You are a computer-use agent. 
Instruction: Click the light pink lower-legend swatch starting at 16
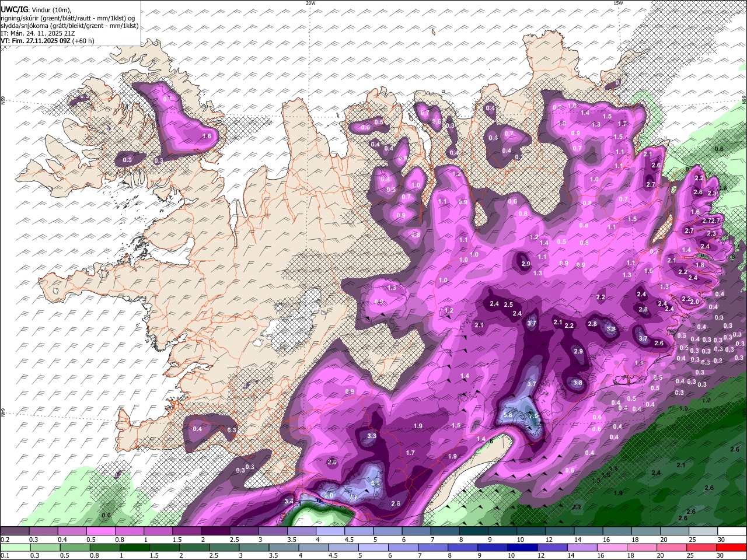612,548
